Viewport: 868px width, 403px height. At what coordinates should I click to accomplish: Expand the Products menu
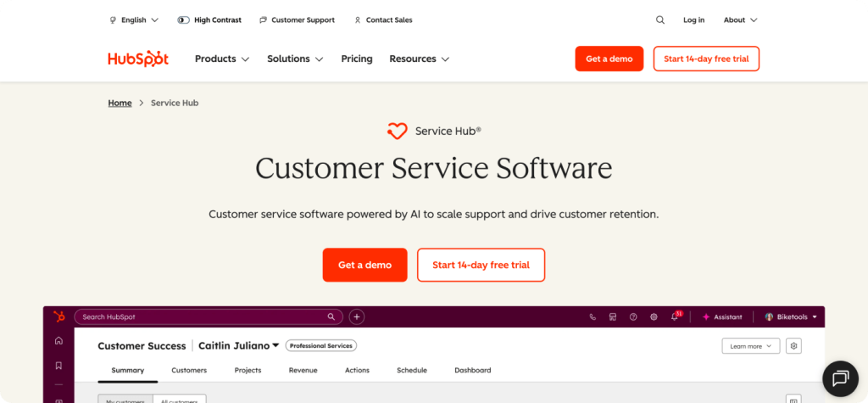222,59
